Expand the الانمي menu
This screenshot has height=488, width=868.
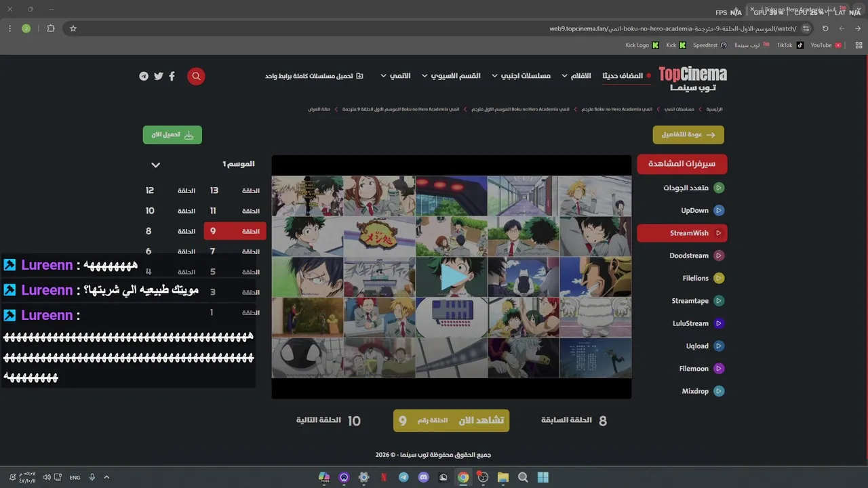pos(395,76)
